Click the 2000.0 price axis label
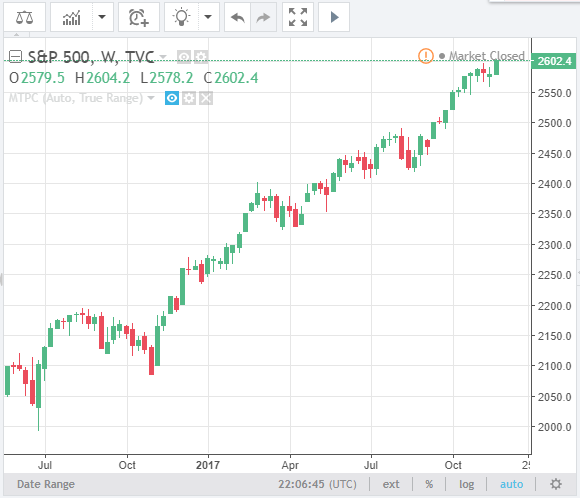Viewport: 580px width, 498px height. click(x=554, y=427)
